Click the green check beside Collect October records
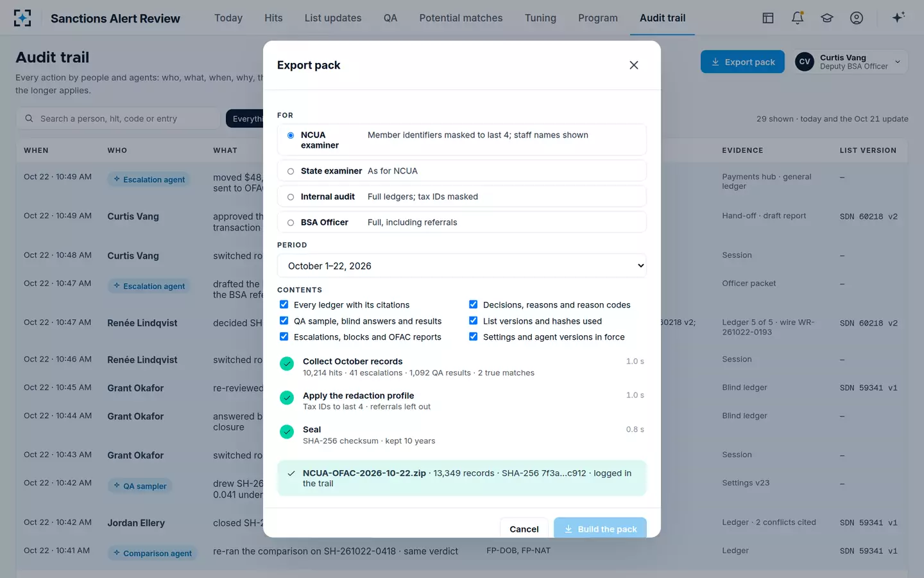Viewport: 924px width, 578px height. tap(287, 363)
